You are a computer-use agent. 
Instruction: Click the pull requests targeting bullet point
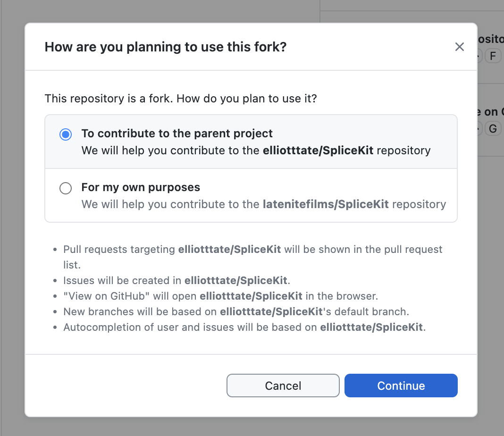253,249
